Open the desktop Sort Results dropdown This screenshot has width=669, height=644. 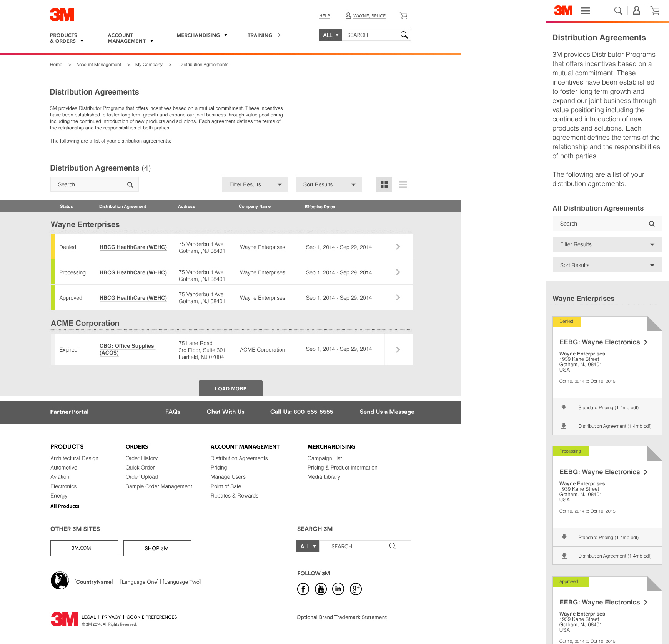pyautogui.click(x=329, y=184)
